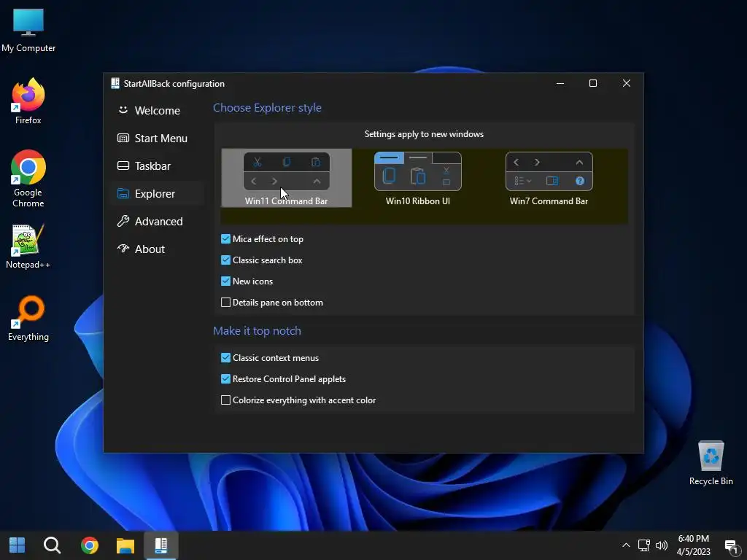Minimize the StartAllBack configuration window
747x560 pixels.
560,83
